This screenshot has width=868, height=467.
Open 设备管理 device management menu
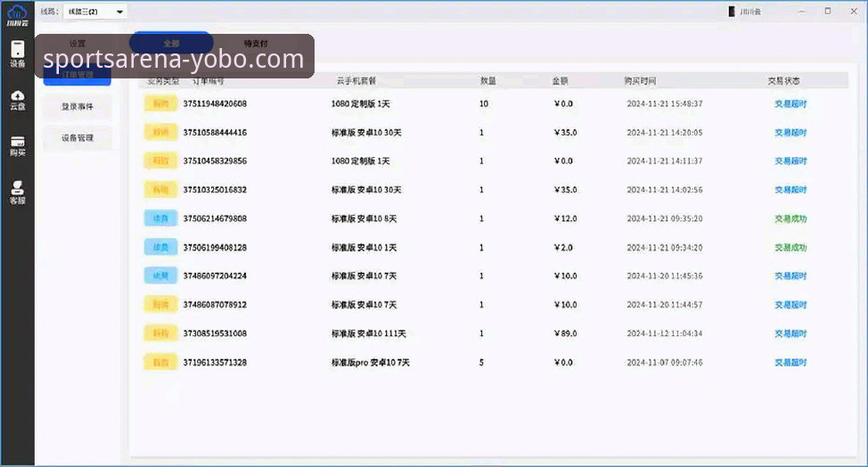pos(78,138)
